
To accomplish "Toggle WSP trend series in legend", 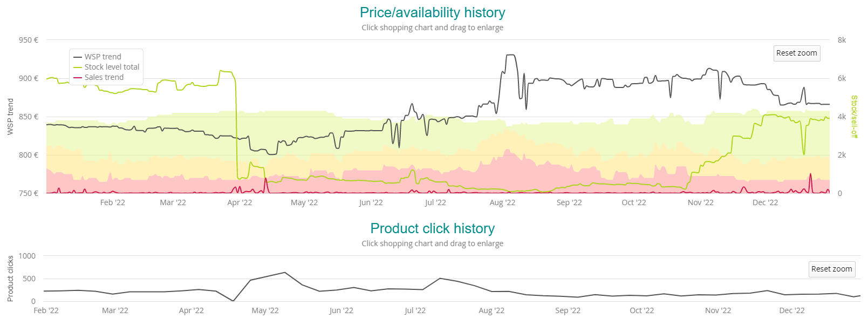I will (x=102, y=57).
